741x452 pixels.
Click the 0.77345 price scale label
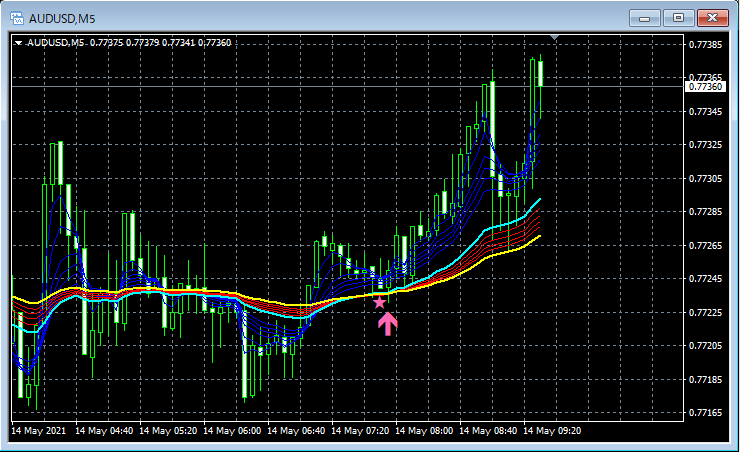[705, 112]
